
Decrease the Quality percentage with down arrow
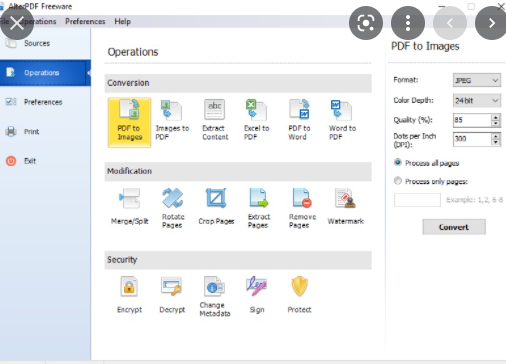(496, 123)
